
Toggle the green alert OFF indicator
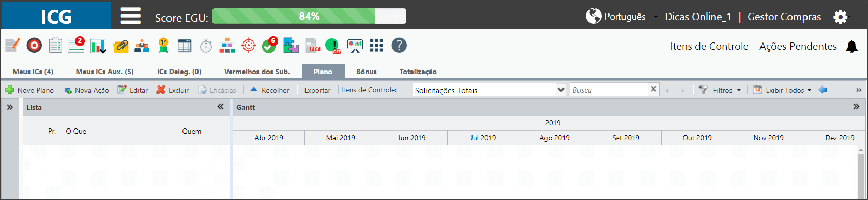(333, 46)
